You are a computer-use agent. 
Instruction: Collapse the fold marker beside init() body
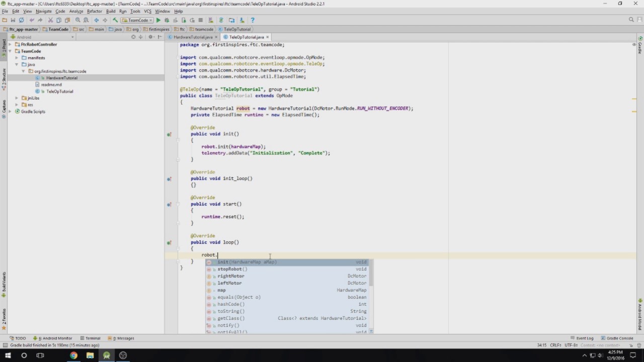tap(178, 140)
